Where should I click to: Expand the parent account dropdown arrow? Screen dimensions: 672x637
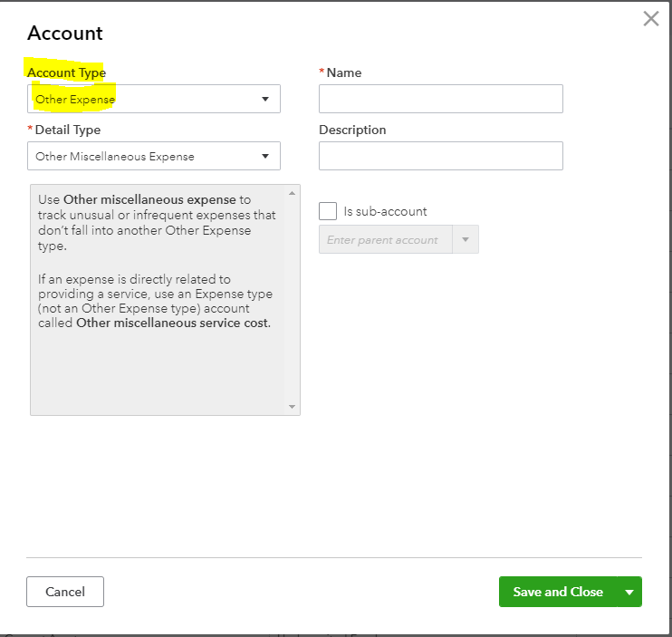tap(466, 240)
